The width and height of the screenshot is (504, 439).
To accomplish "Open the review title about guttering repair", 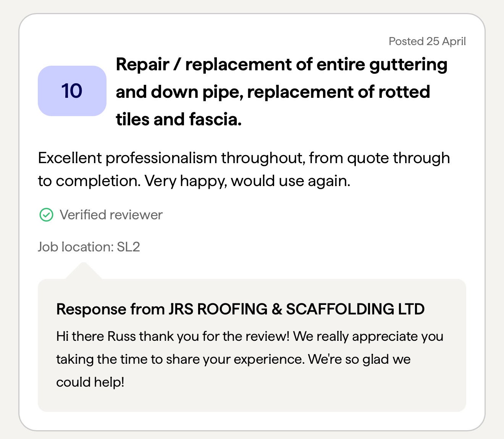I will pos(281,65).
